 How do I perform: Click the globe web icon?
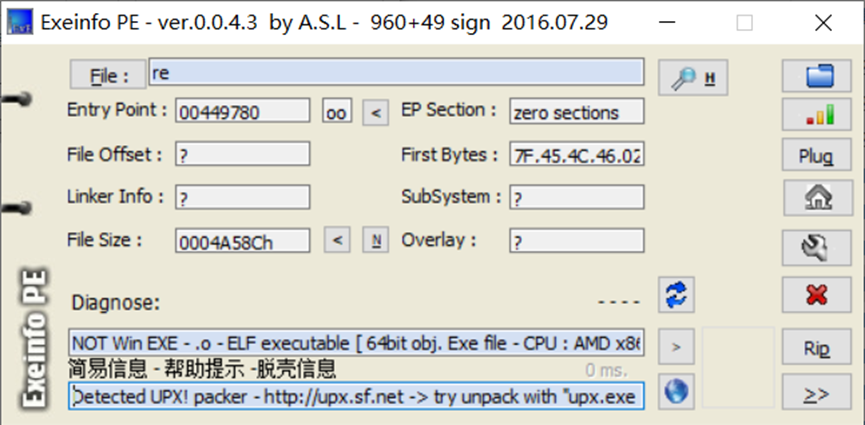point(677,392)
